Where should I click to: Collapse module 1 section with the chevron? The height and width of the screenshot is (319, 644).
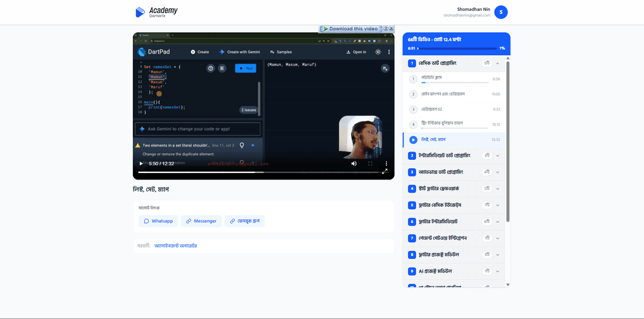497,63
